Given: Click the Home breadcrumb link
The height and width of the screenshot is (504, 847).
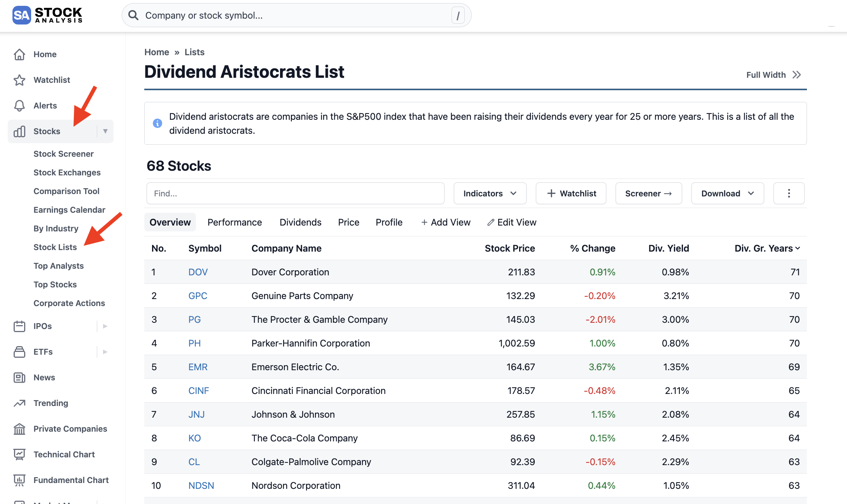Looking at the screenshot, I should (157, 52).
